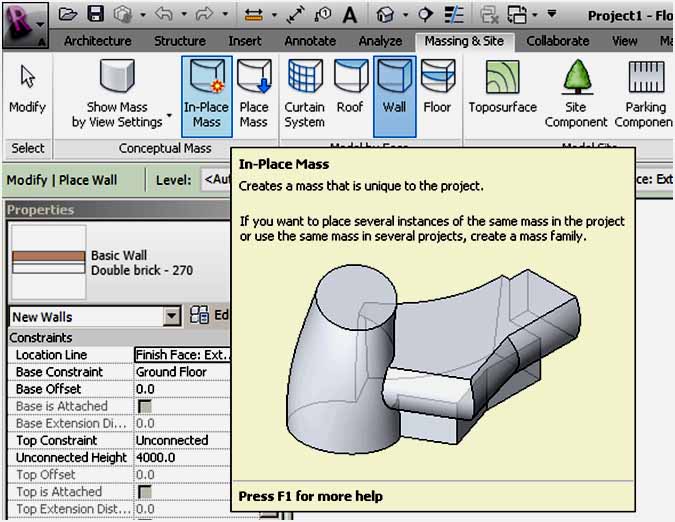Select the Site Component tree tool
The height and width of the screenshot is (522, 675).
576,94
